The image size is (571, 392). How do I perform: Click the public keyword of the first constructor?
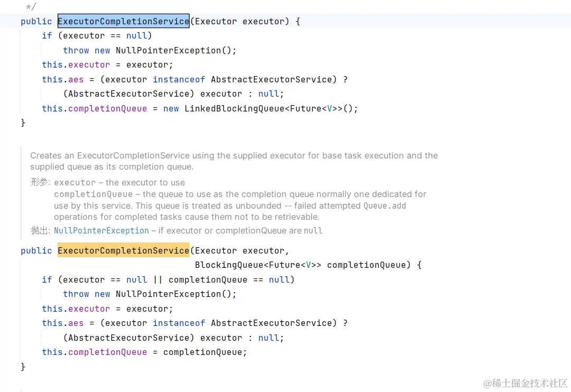36,22
